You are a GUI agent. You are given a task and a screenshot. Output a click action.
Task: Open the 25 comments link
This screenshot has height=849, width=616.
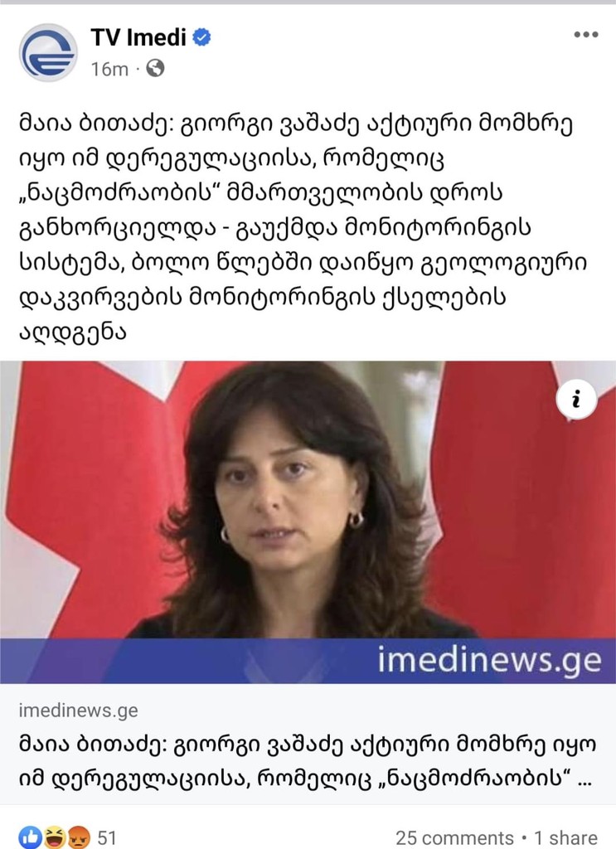pos(454,838)
